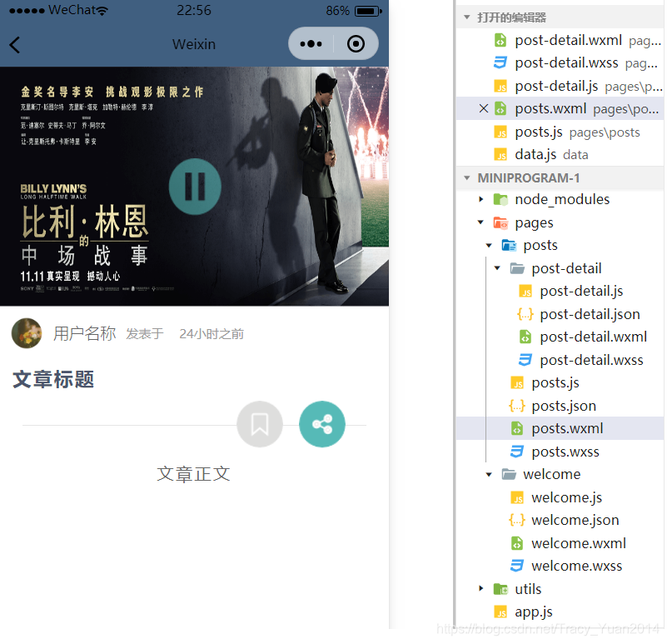
Task: Click the JSON icon beside post-detail.json
Action: coord(525,314)
